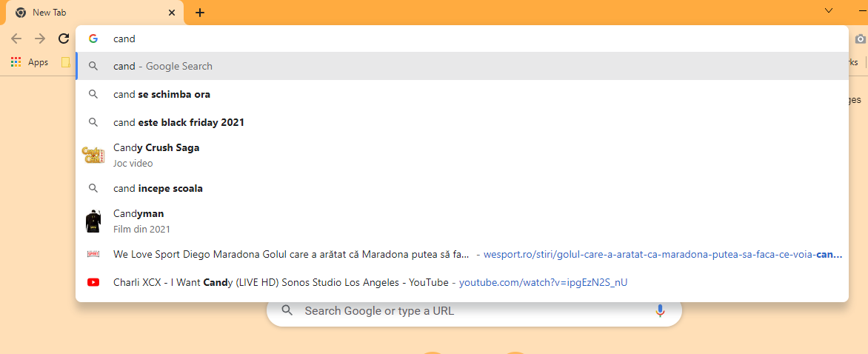Open the Apps grid shortcut
The height and width of the screenshot is (354, 868).
[30, 62]
